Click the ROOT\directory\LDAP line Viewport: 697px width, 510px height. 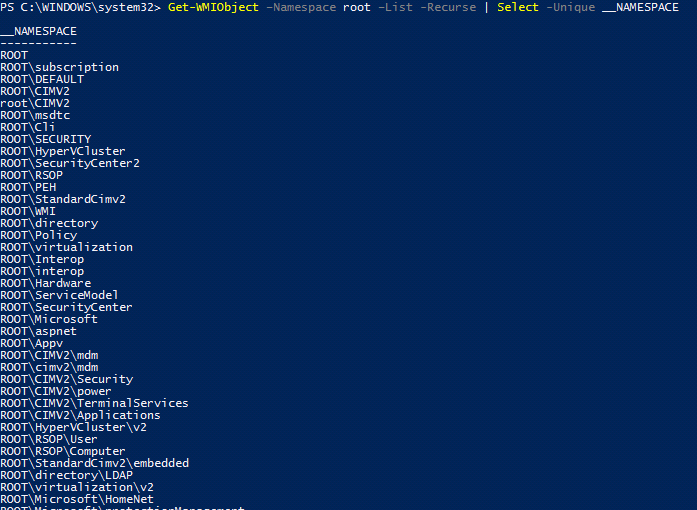[67, 476]
